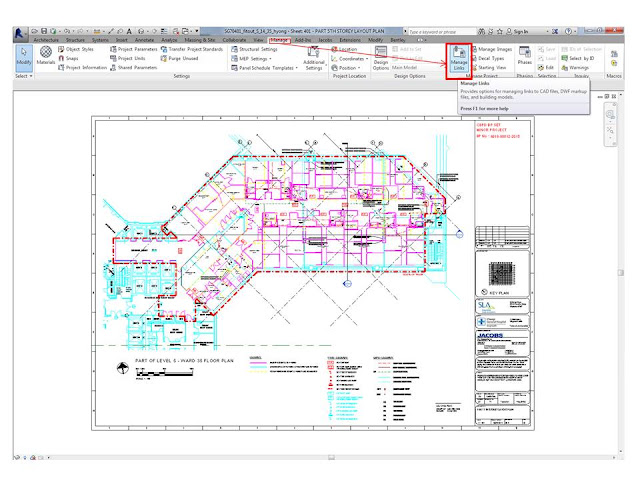Open the Extensions tab
640x480 pixels.
(x=350, y=40)
